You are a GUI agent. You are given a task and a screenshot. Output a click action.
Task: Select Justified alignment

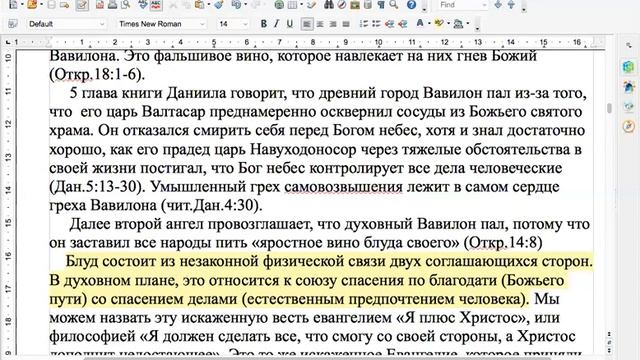coord(346,24)
